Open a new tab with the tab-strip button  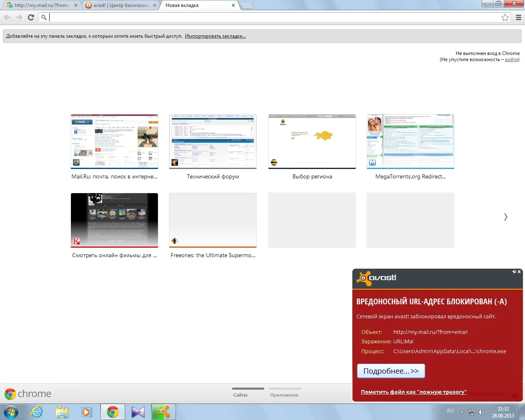(x=247, y=5)
